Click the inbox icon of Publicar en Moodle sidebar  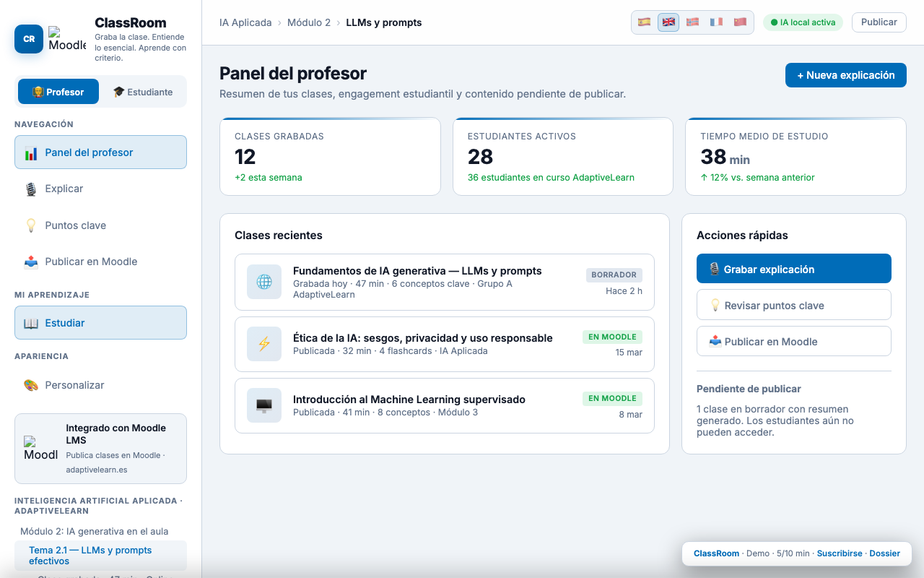coord(31,262)
